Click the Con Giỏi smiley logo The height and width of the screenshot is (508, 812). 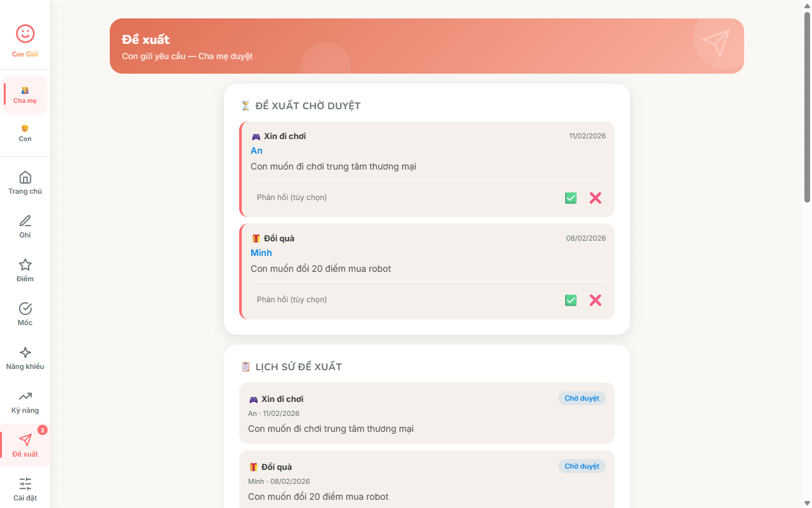(x=25, y=34)
